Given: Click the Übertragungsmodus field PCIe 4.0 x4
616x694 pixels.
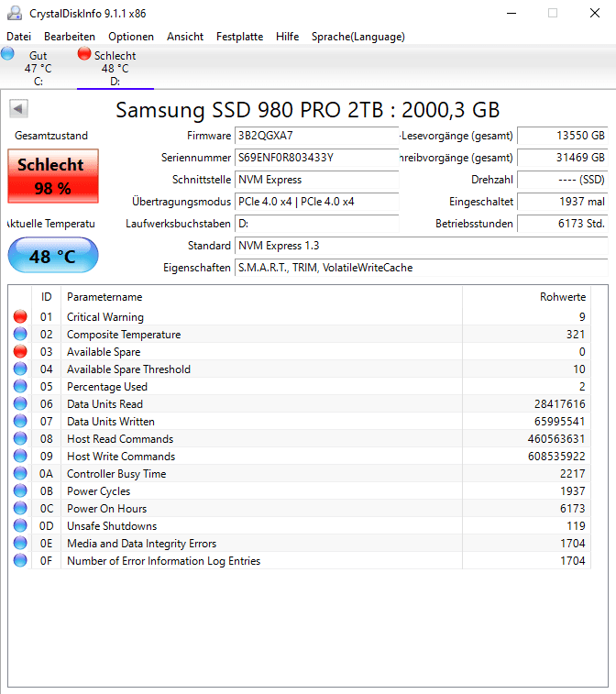Looking at the screenshot, I should tap(317, 202).
